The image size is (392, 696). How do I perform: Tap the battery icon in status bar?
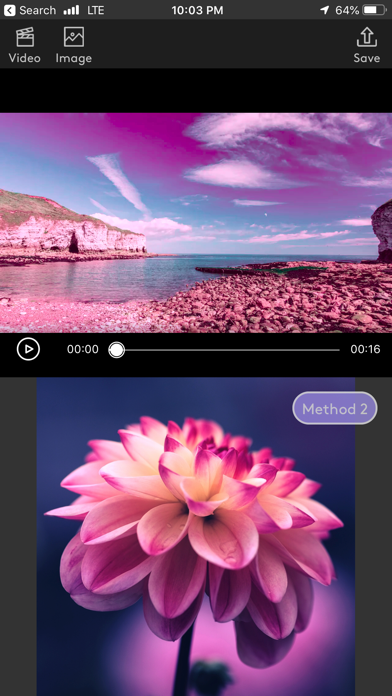(374, 10)
